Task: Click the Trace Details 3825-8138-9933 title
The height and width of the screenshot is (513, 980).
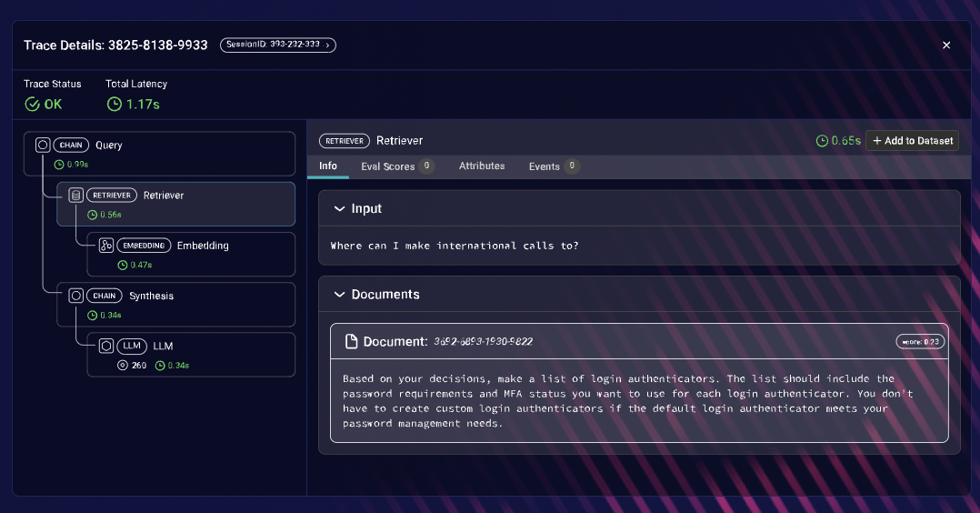Action: (x=115, y=45)
